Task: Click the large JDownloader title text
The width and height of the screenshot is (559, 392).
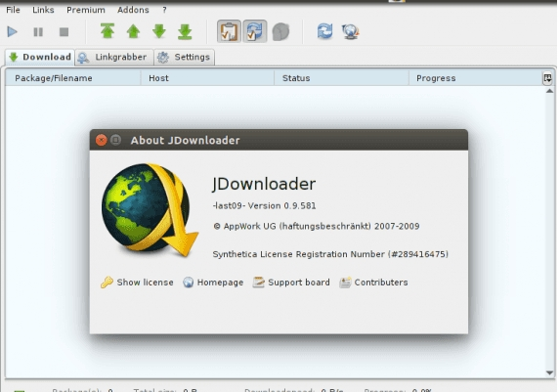Action: pyautogui.click(x=264, y=184)
